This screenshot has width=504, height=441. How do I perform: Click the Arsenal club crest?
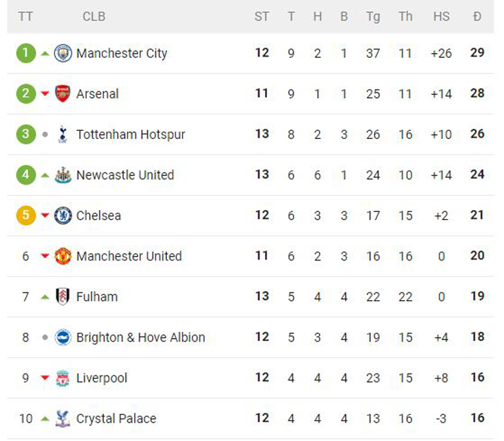63,93
